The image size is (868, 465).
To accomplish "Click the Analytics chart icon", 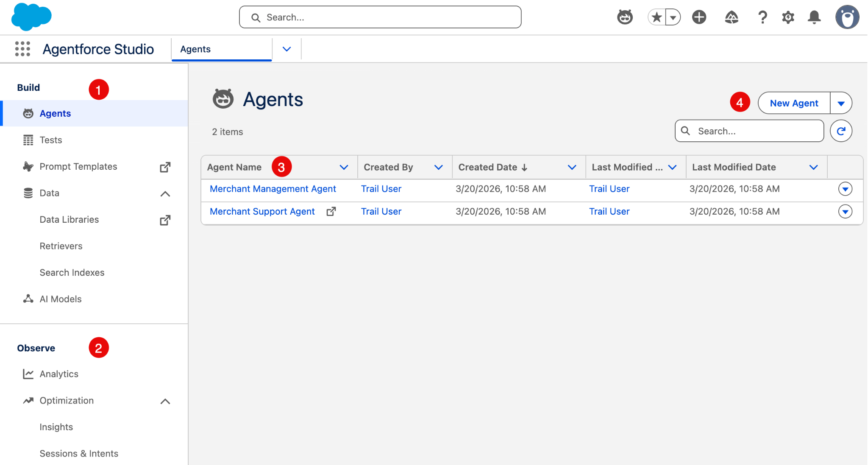I will (28, 374).
